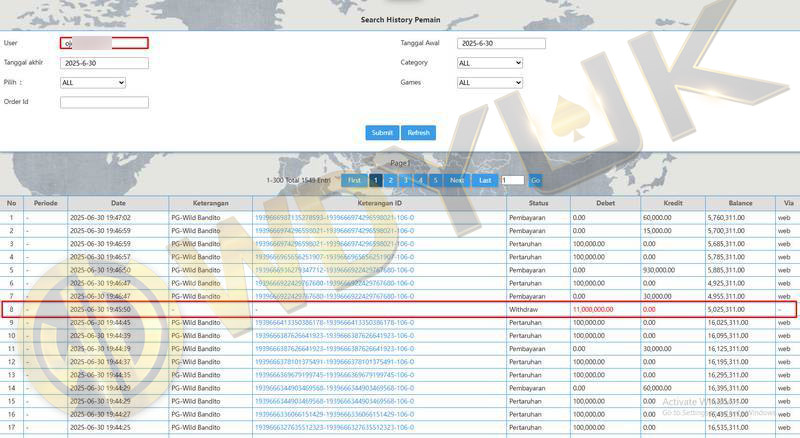Click the Date column header
Viewport: 800px width, 438px height.
(x=118, y=203)
